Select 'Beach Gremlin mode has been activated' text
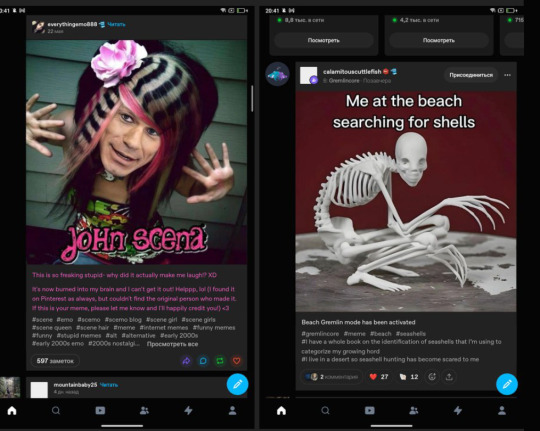Image resolution: width=540 pixels, height=431 pixels. (358, 322)
